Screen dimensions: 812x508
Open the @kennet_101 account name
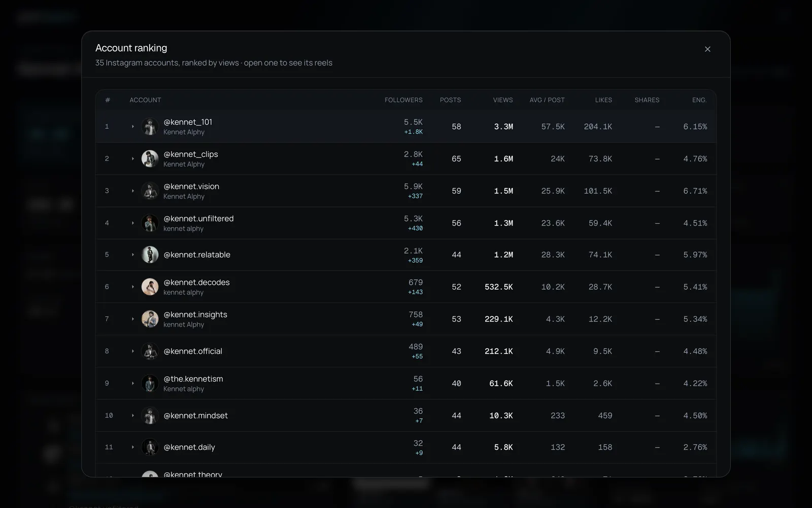[188, 122]
